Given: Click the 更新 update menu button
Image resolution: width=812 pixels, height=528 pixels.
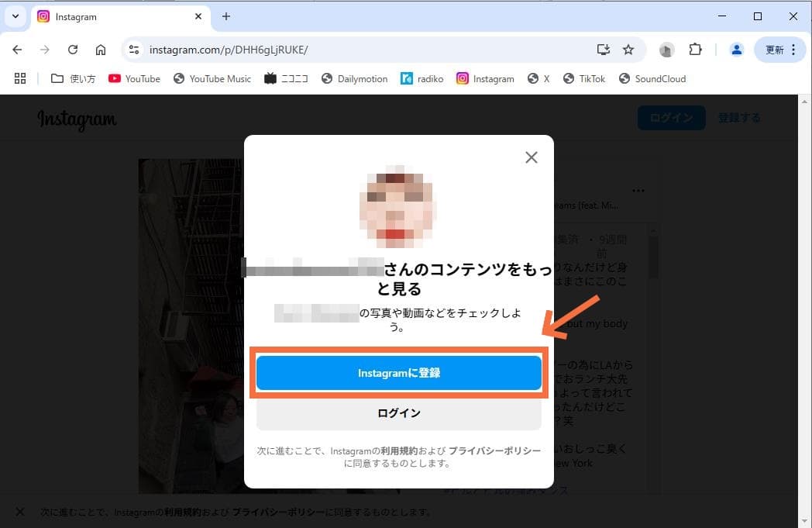Looking at the screenshot, I should coord(780,50).
